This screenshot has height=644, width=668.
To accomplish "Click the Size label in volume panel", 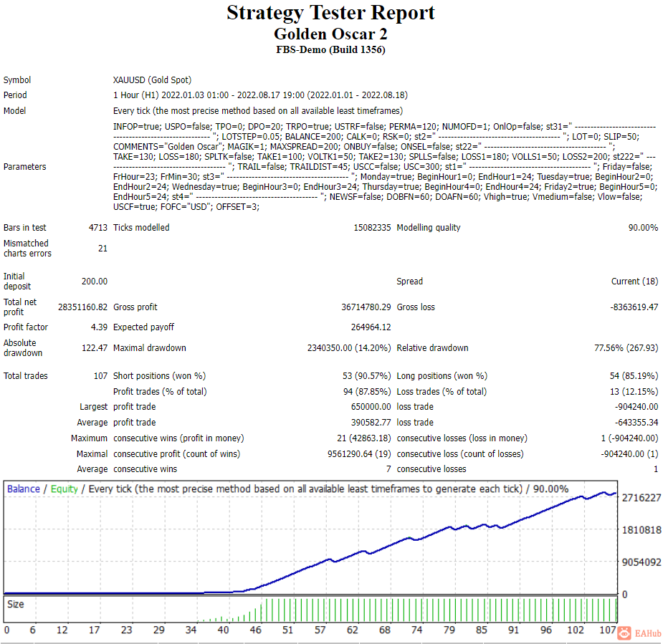I will (15, 605).
